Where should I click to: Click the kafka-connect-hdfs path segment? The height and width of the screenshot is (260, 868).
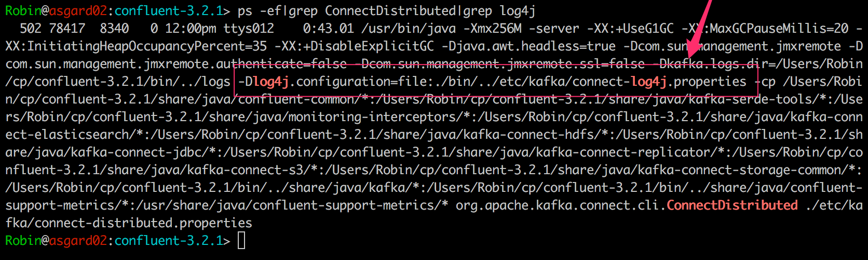point(528,135)
